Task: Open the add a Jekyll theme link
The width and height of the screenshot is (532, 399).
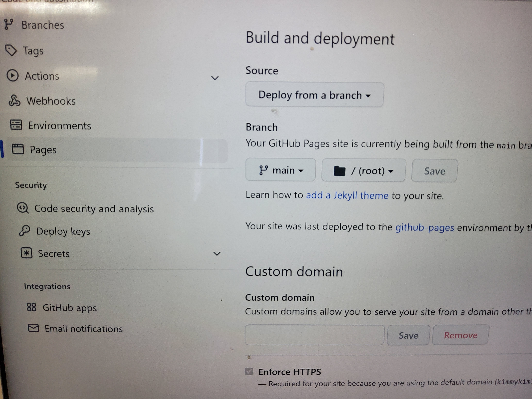Action: click(347, 195)
